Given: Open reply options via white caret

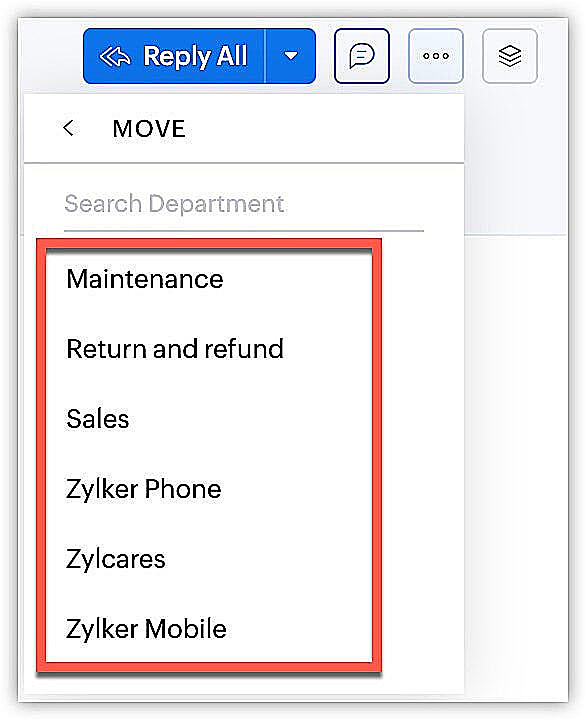Looking at the screenshot, I should click(x=290, y=56).
